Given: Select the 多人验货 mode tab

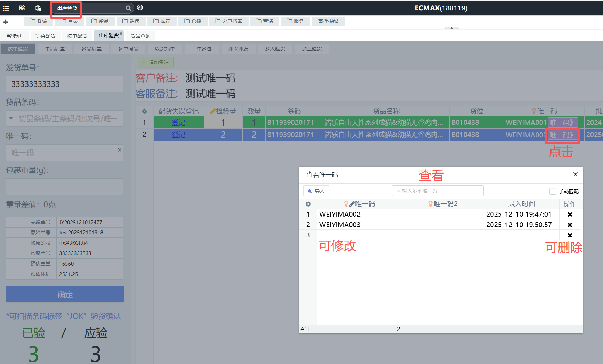Looking at the screenshot, I should tap(275, 49).
